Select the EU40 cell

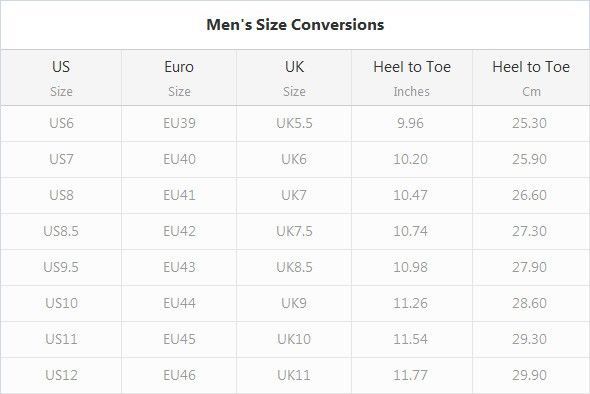click(179, 159)
